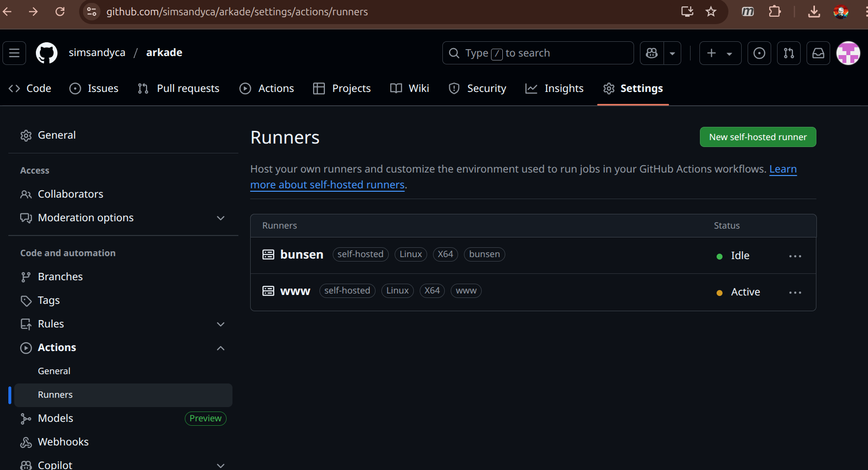Switch to the Insights tab
This screenshot has height=470, width=868.
point(554,88)
